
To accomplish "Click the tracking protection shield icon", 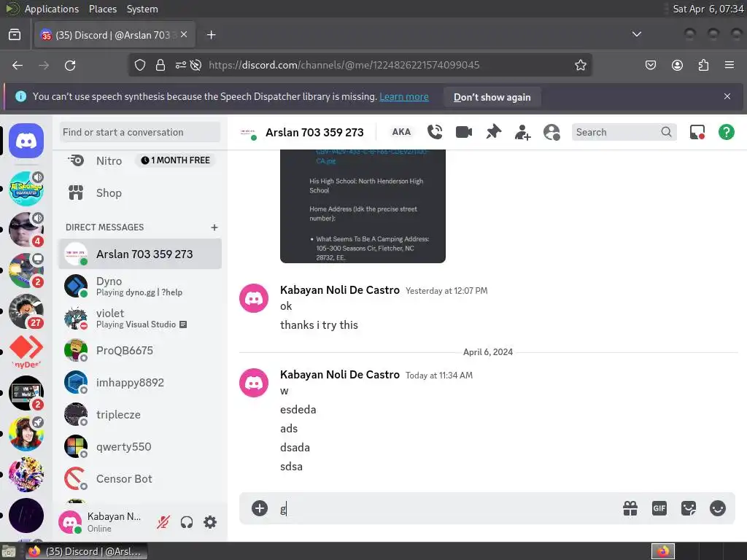I will (x=139, y=65).
